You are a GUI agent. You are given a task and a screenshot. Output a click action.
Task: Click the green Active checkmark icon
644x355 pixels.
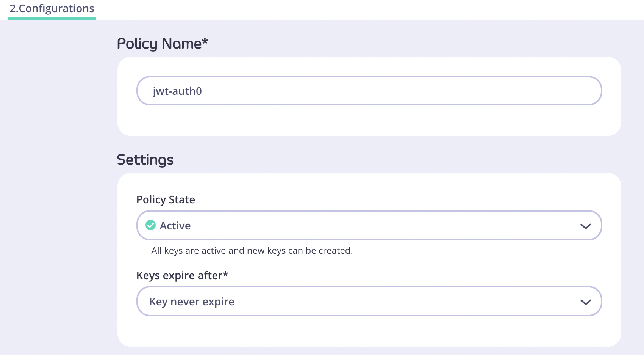click(151, 225)
